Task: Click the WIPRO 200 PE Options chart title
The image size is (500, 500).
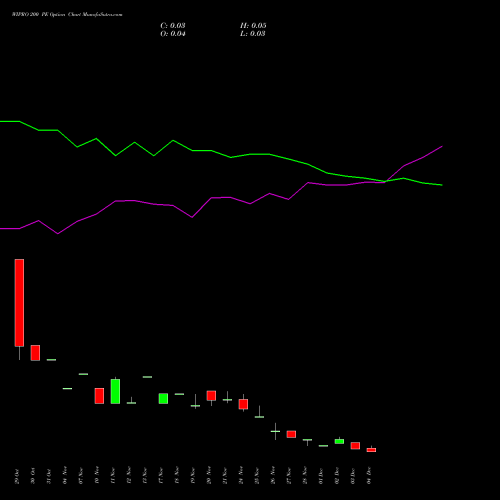Action: click(x=67, y=15)
